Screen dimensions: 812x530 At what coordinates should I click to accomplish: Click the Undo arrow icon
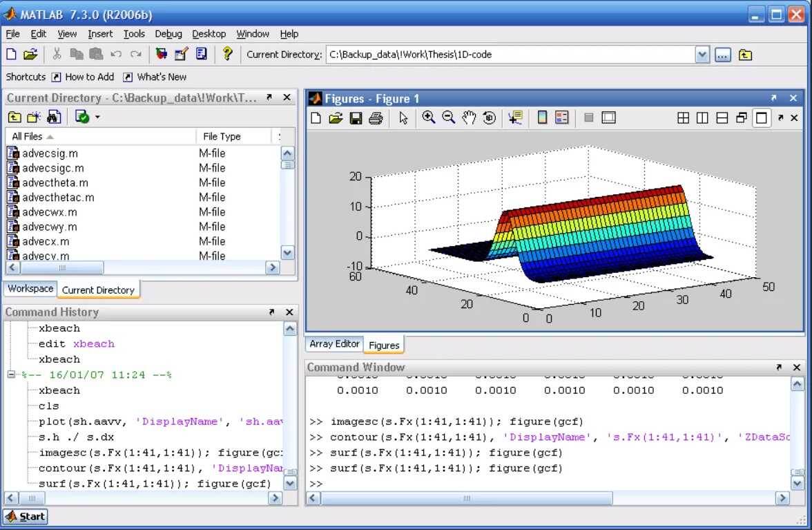tap(116, 54)
